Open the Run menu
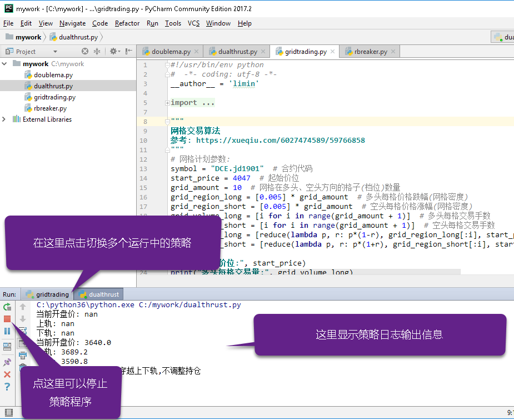Image resolution: width=514 pixels, height=420 pixels. pyautogui.click(x=152, y=23)
